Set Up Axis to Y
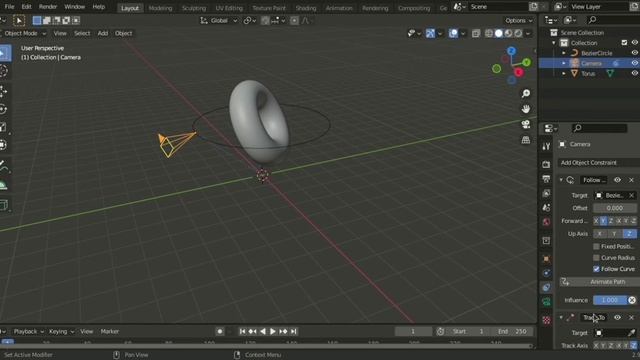Image resolution: width=640 pixels, height=360 pixels. coord(614,233)
